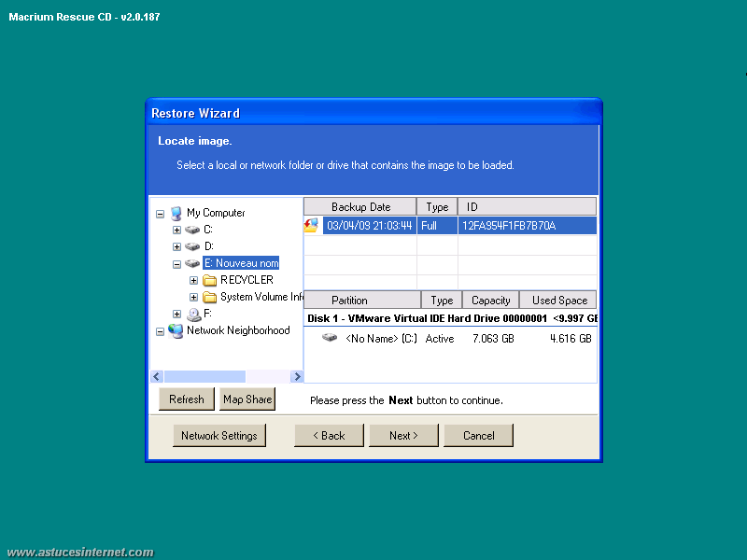Screen dimensions: 747x560
Task: Open the Map Share dialog
Action: click(x=247, y=399)
